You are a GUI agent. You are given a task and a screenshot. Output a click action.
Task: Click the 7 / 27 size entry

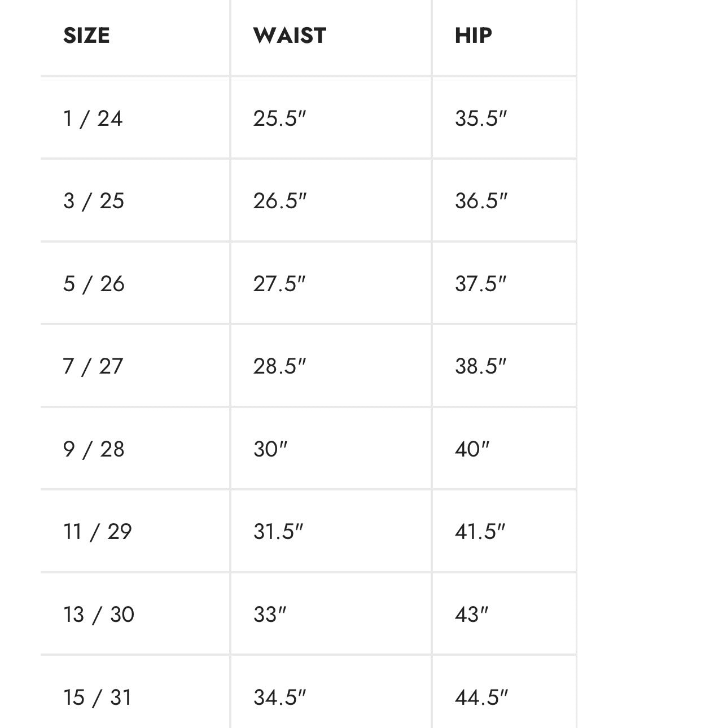[93, 366]
